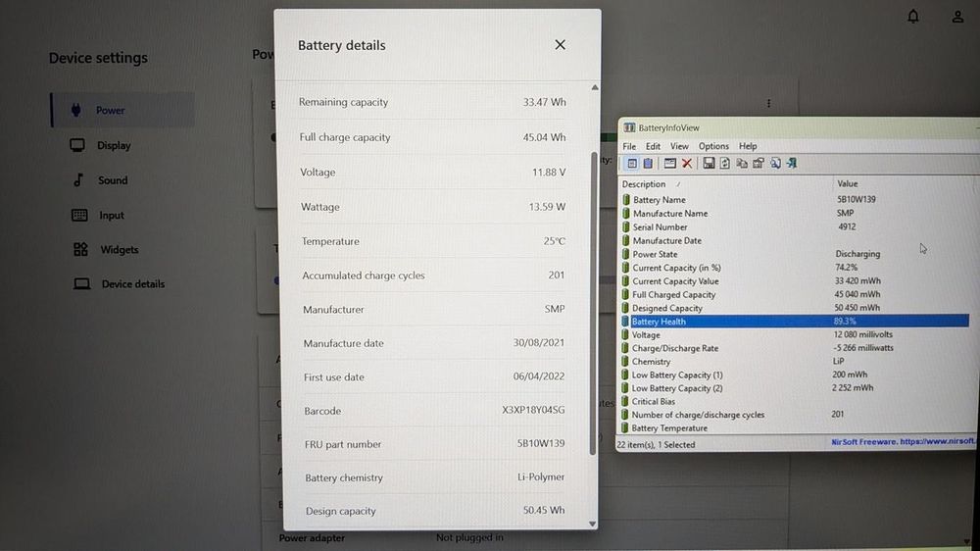Select the Full Charged Capacity row
The width and height of the screenshot is (980, 551).
(795, 294)
